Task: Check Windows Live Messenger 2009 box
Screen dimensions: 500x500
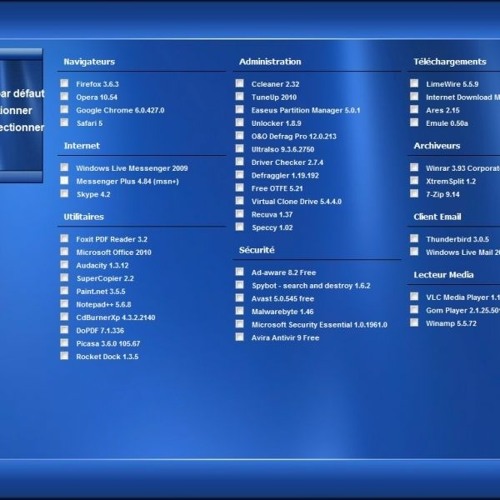Action: coord(64,167)
